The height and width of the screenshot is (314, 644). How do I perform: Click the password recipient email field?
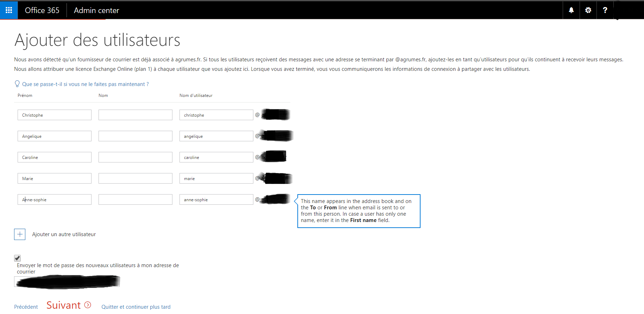[67, 282]
